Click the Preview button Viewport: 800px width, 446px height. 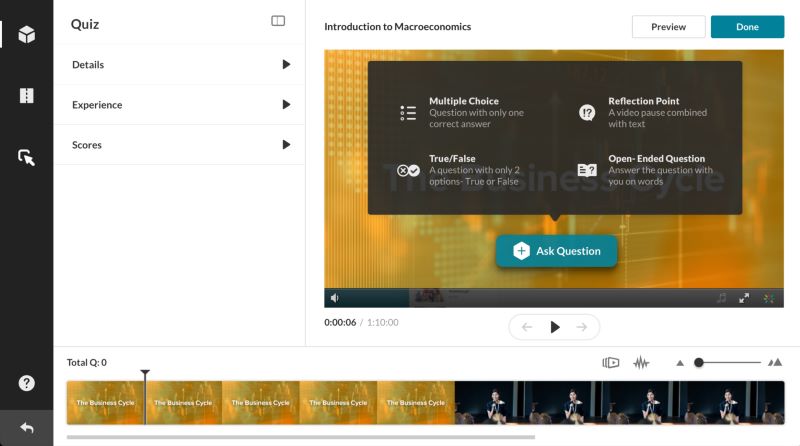pos(668,27)
